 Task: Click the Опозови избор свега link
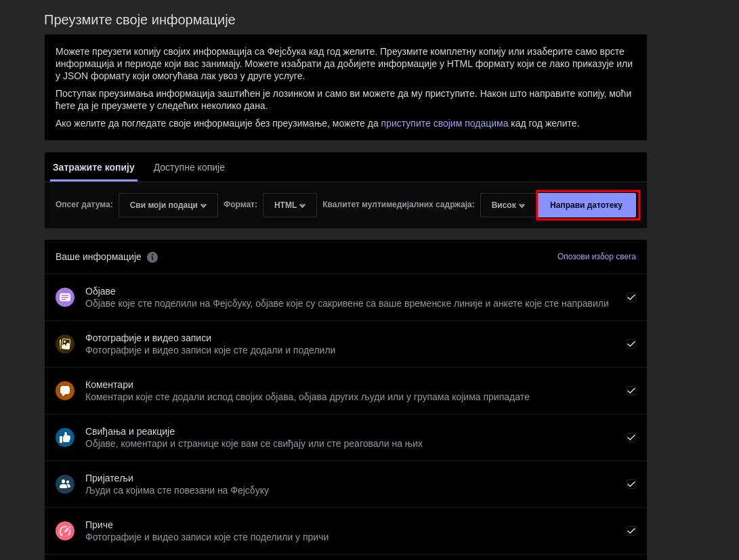pyautogui.click(x=596, y=257)
